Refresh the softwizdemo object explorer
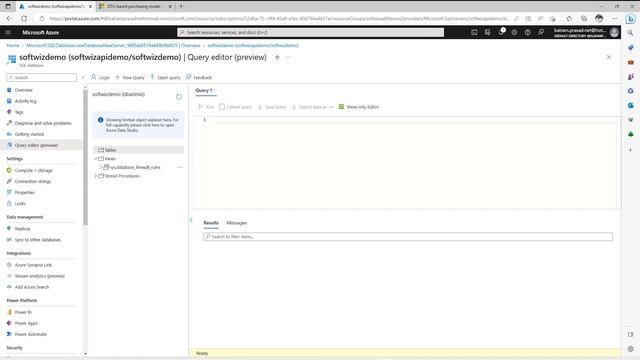Screen dimensions: 640x360 pos(179,97)
